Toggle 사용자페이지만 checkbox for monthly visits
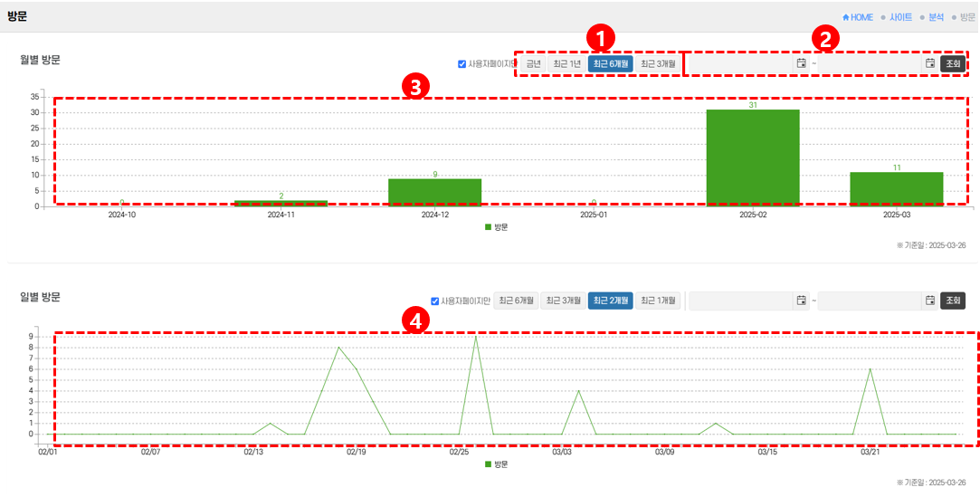Image resolution: width=980 pixels, height=497 pixels. pyautogui.click(x=461, y=64)
